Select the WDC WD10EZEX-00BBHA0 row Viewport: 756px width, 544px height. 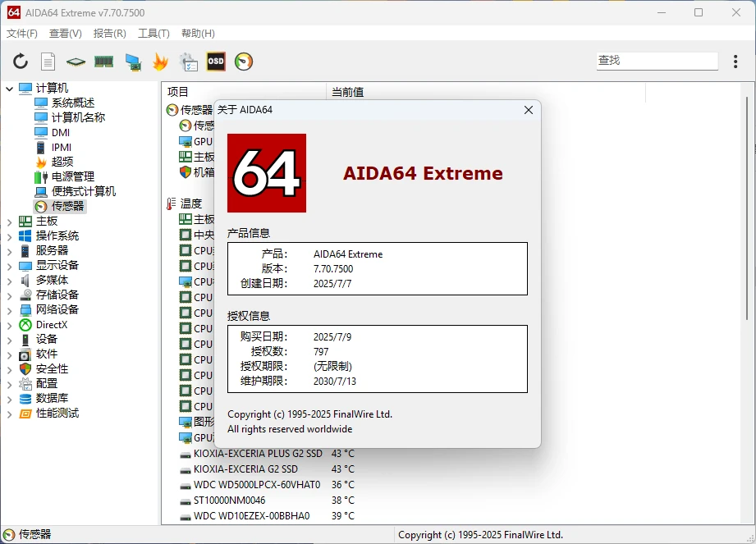pos(251,516)
